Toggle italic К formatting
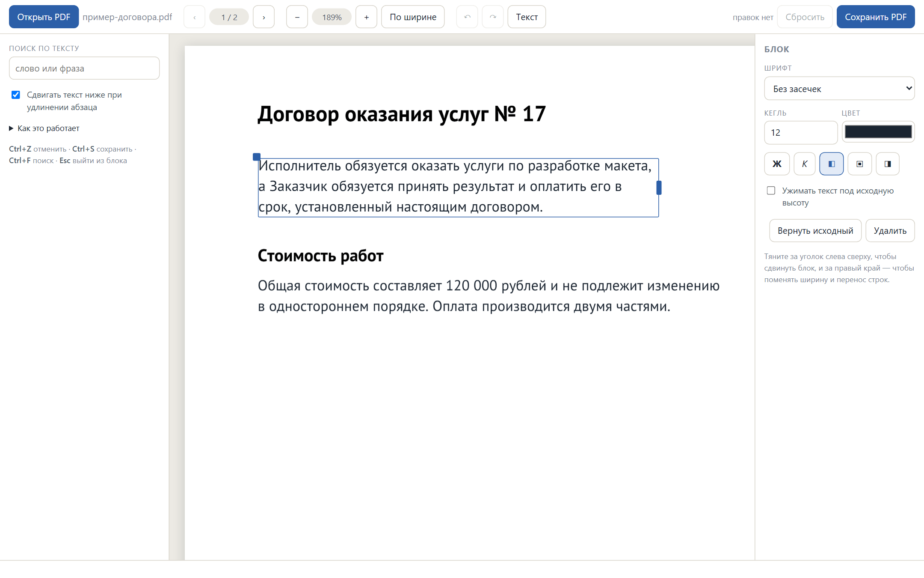This screenshot has width=924, height=578. click(804, 164)
